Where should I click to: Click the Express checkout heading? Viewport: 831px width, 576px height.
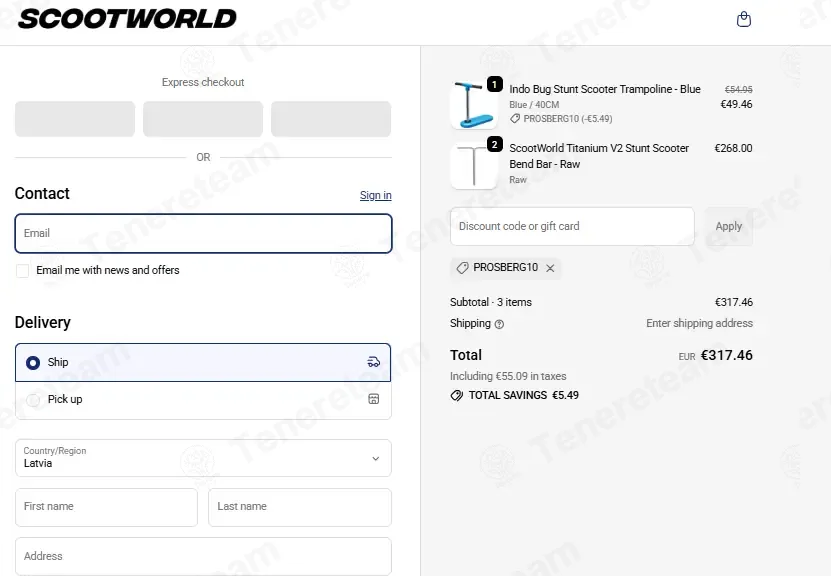(x=203, y=82)
